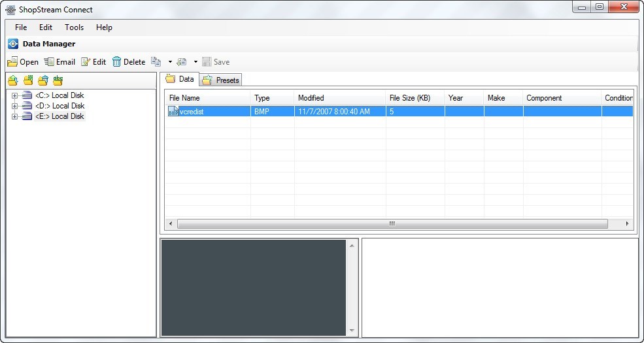Click the rename folder 'abc' icon
The height and width of the screenshot is (343, 644).
[x=58, y=80]
